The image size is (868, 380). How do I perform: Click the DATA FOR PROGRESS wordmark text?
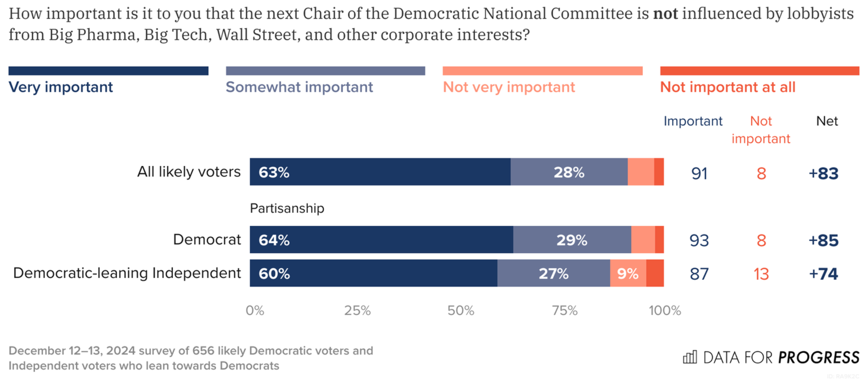781,357
